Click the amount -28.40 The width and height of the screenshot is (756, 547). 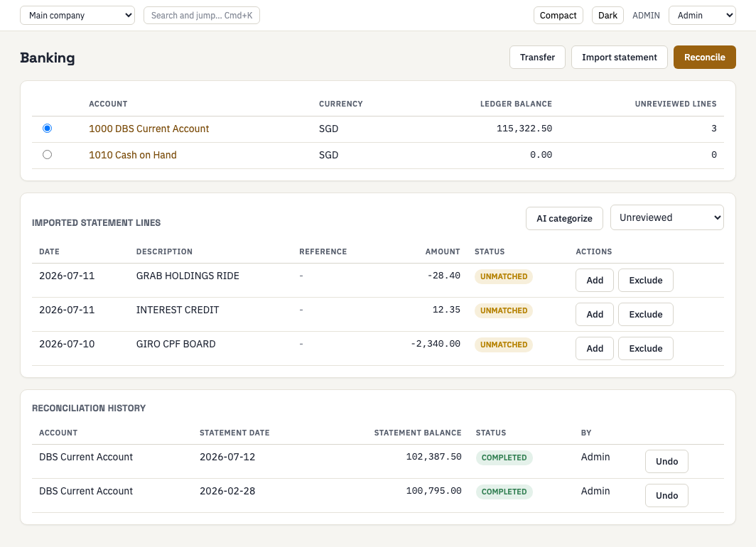pyautogui.click(x=443, y=276)
